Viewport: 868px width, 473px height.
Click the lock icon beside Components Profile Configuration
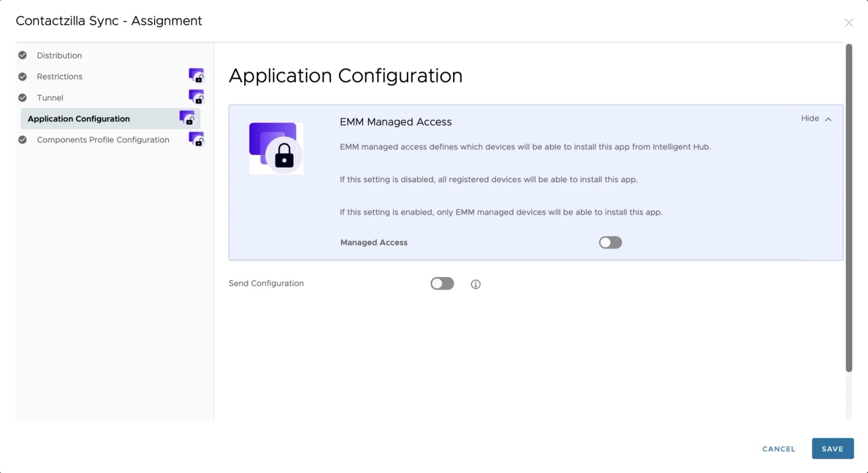(196, 139)
